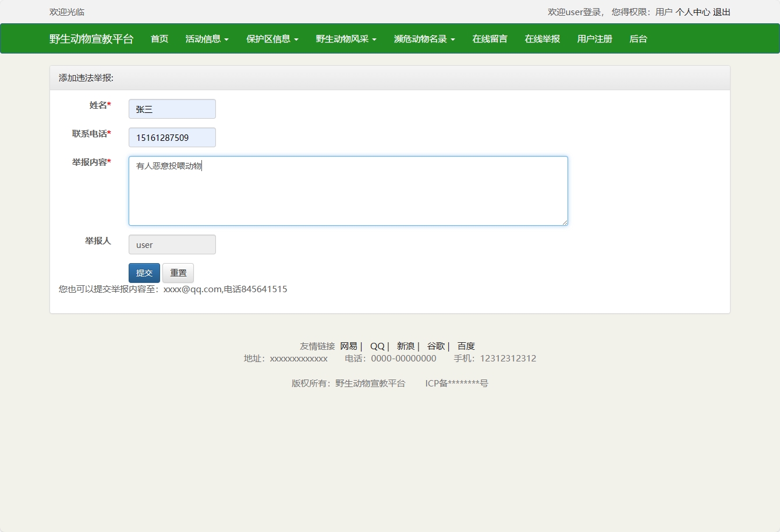
Task: Click the 姓名 input field
Action: click(x=172, y=108)
